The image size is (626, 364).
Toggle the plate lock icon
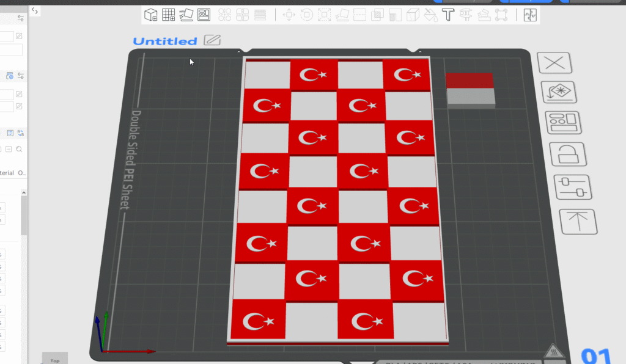coord(568,155)
